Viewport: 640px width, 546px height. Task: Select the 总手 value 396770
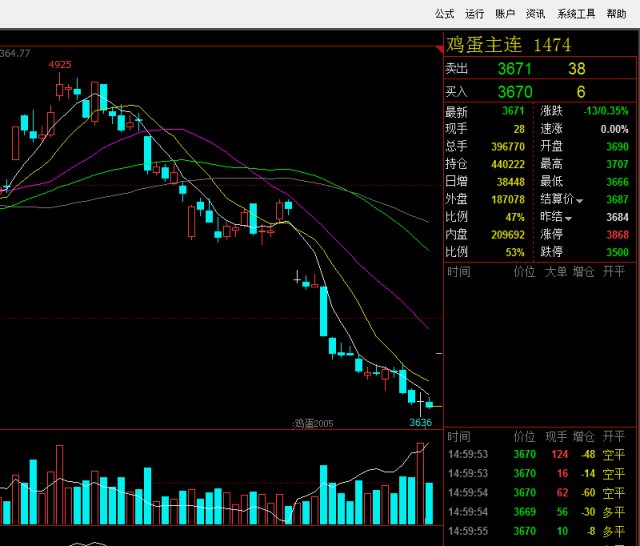coord(508,146)
